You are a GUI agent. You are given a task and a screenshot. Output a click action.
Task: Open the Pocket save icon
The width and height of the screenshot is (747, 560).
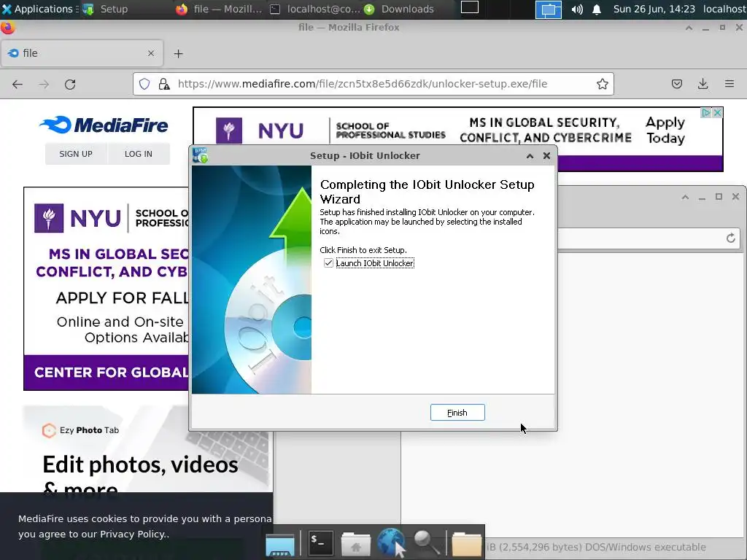(676, 85)
